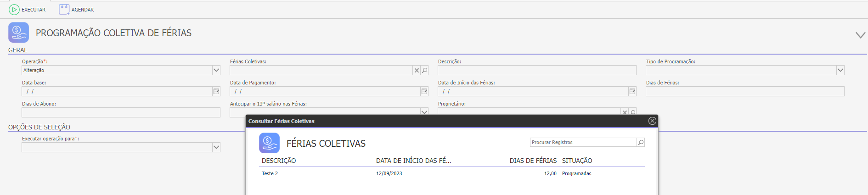Click search icon beside Procurar Registros
This screenshot has height=195, width=868.
coord(641,142)
